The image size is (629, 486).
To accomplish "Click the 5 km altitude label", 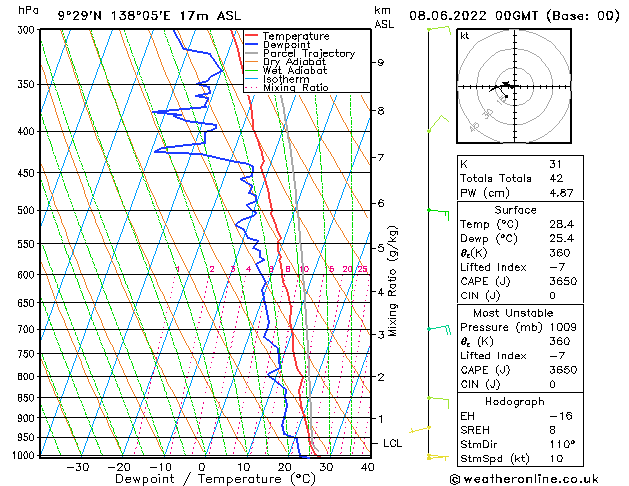I will point(381,248).
